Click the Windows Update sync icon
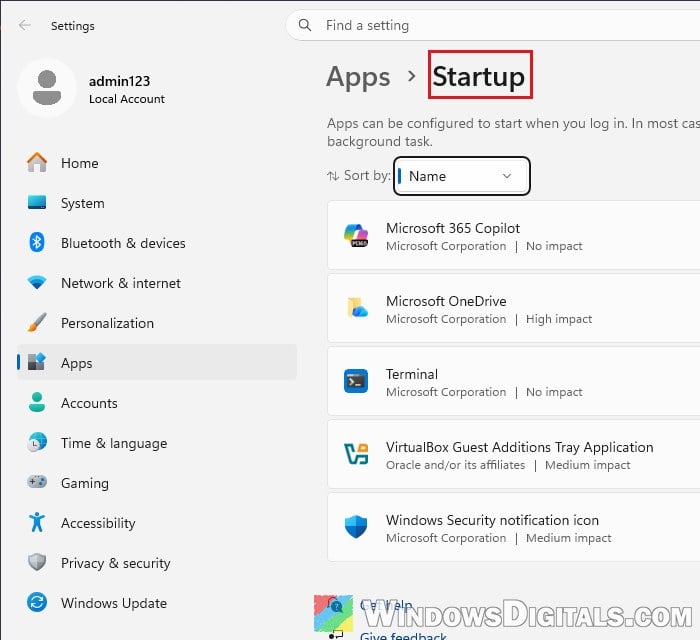This screenshot has height=640, width=700. point(37,603)
